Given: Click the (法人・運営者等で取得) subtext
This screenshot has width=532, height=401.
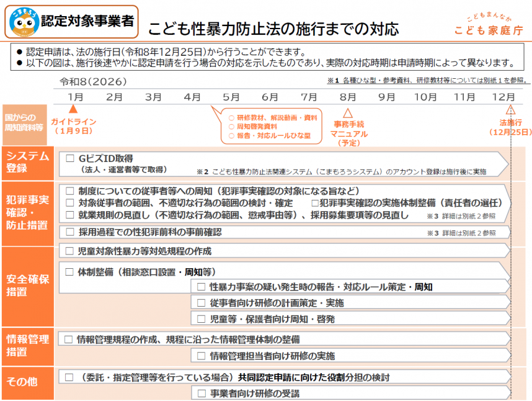Looking at the screenshot, I should (123, 169).
